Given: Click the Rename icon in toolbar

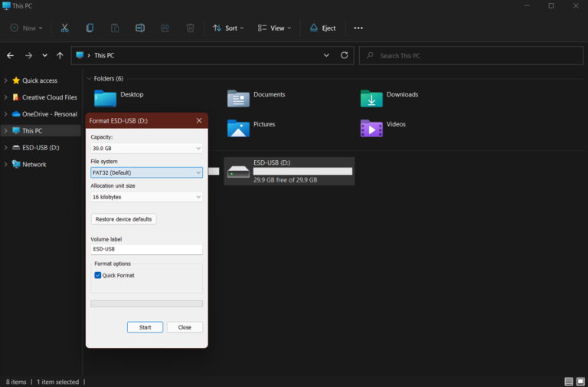Looking at the screenshot, I should click(140, 28).
